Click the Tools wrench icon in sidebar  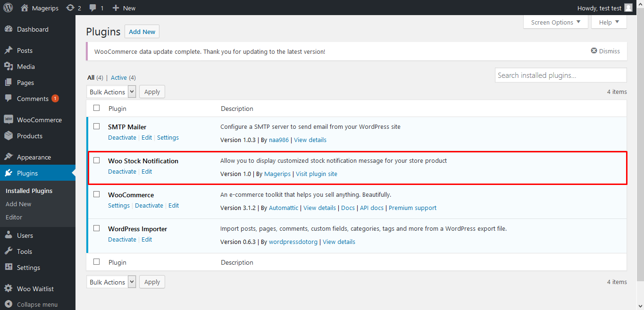(8, 251)
